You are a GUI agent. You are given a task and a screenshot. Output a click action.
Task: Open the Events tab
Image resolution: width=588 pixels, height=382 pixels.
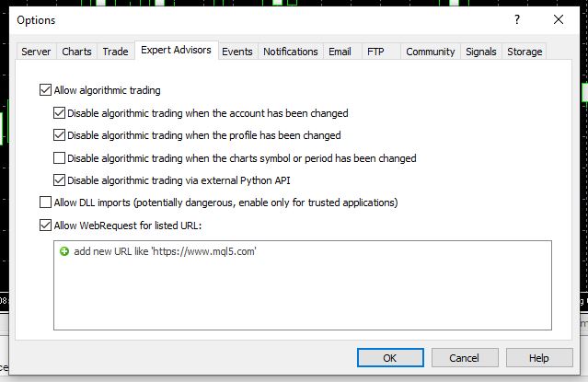[x=237, y=52]
